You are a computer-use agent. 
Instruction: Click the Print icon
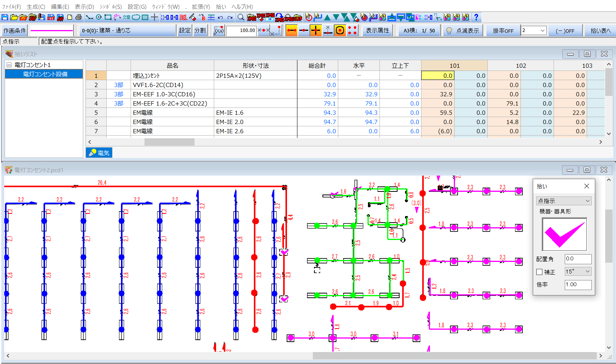(79, 17)
